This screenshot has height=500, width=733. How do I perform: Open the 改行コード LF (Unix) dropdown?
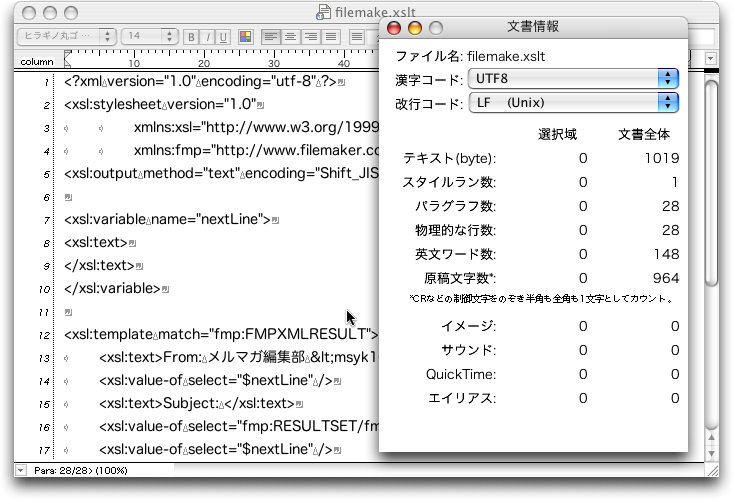(x=573, y=102)
